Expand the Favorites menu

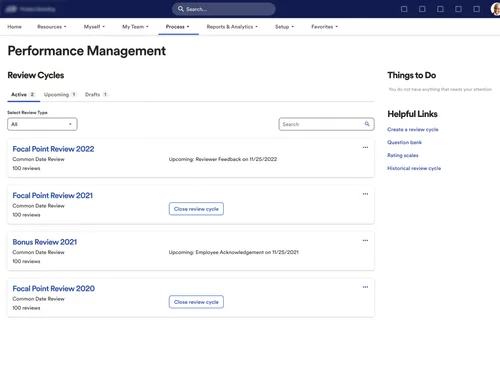point(324,27)
